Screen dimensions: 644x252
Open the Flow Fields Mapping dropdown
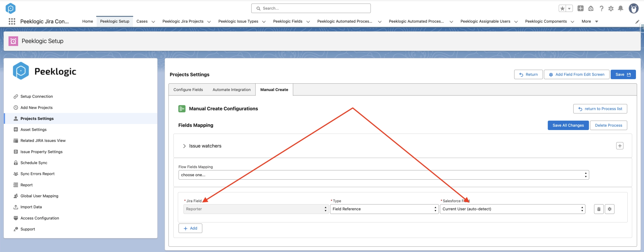click(x=384, y=175)
